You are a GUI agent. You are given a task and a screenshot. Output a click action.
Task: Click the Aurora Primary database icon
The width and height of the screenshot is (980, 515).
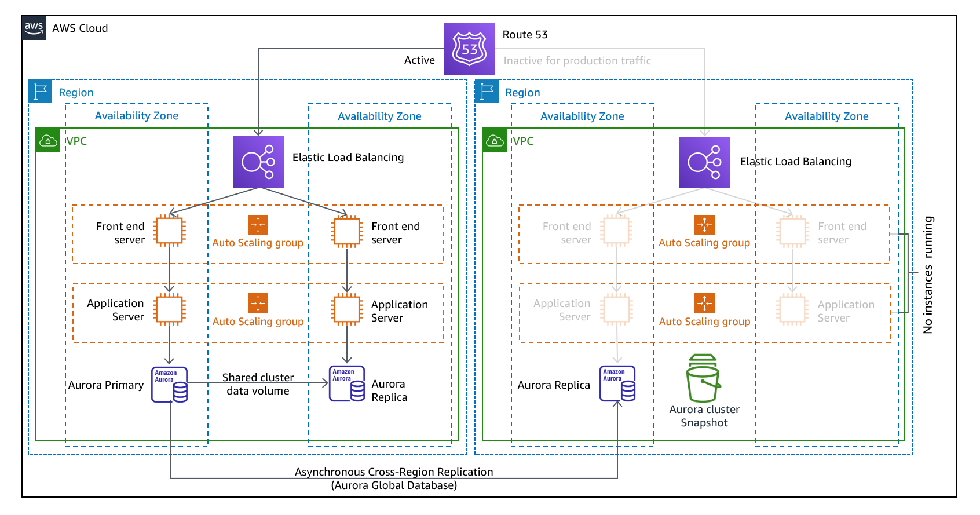[169, 385]
